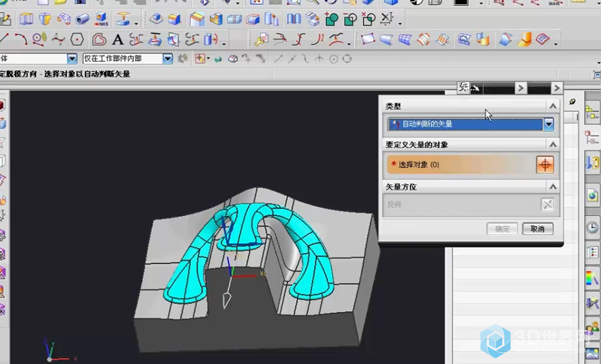Select the Extrude tool icon
The height and width of the screenshot is (364, 601).
pyautogui.click(x=26, y=19)
